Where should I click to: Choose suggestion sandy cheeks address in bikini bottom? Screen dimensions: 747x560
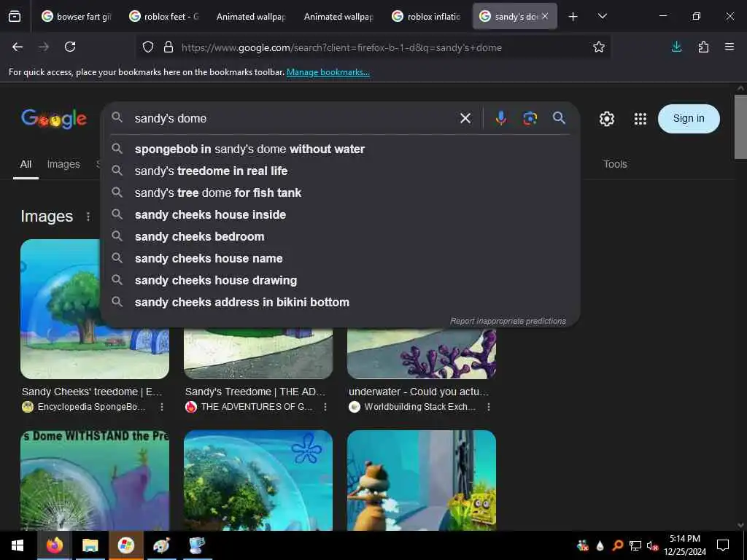click(x=341, y=303)
